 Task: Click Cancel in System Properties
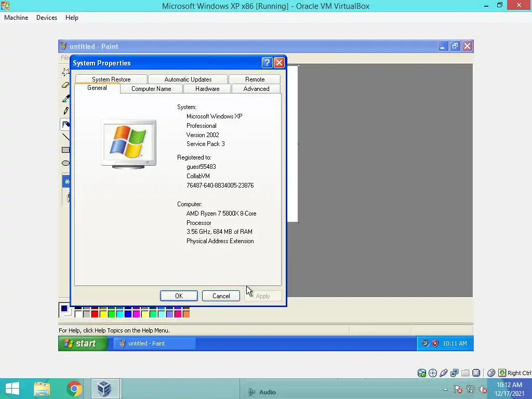coord(221,296)
